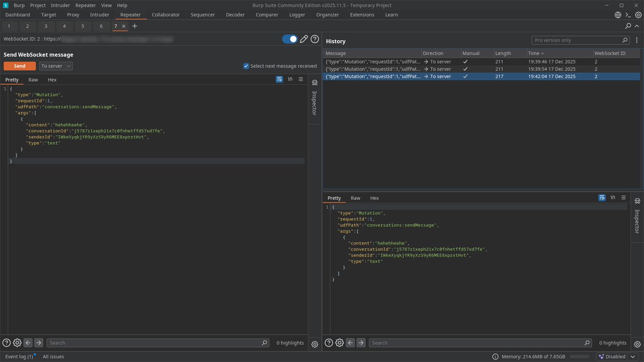
Task: Open Burp settings gear in top toolbar
Action: [638, 15]
